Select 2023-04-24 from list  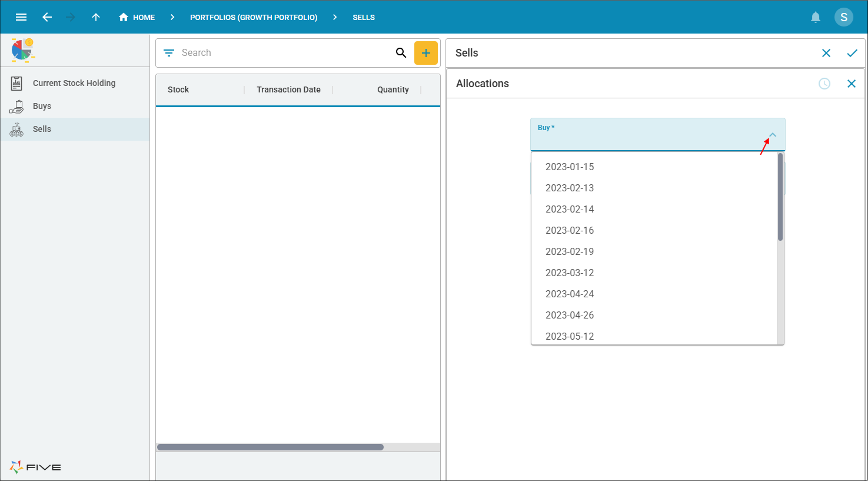[x=654, y=294]
